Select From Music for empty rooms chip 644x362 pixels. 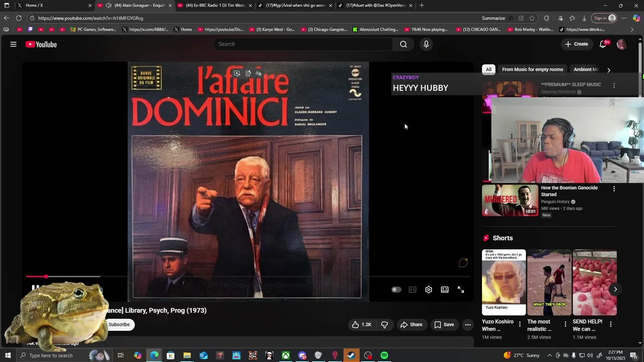[x=532, y=69]
